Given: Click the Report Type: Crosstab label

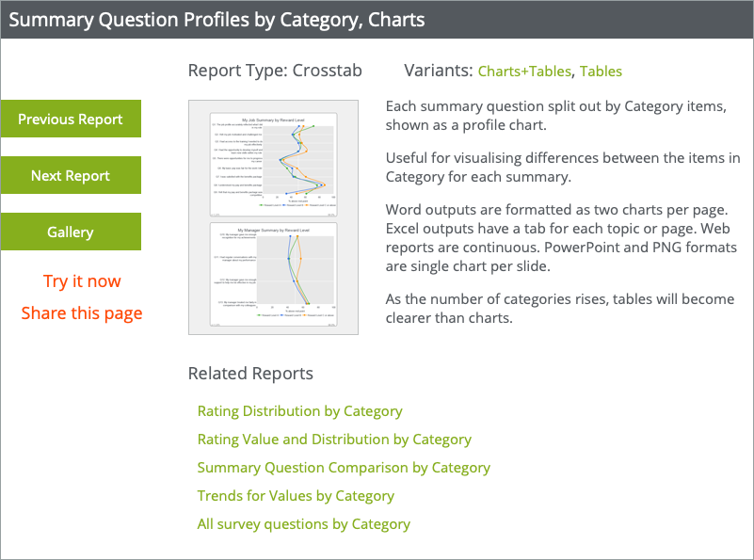Looking at the screenshot, I should [275, 71].
